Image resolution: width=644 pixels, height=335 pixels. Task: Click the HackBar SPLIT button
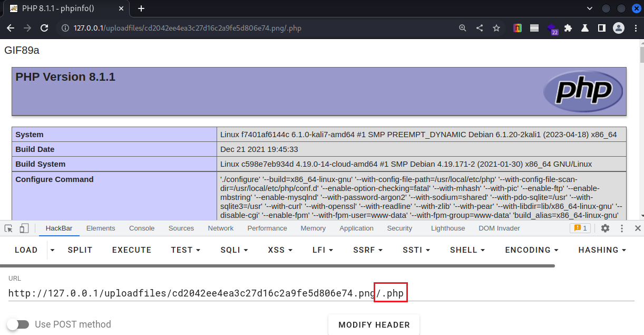click(80, 250)
